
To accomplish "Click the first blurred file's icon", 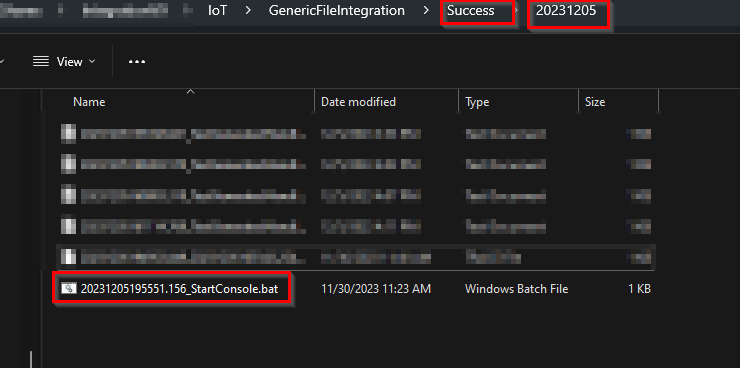I will [x=69, y=134].
